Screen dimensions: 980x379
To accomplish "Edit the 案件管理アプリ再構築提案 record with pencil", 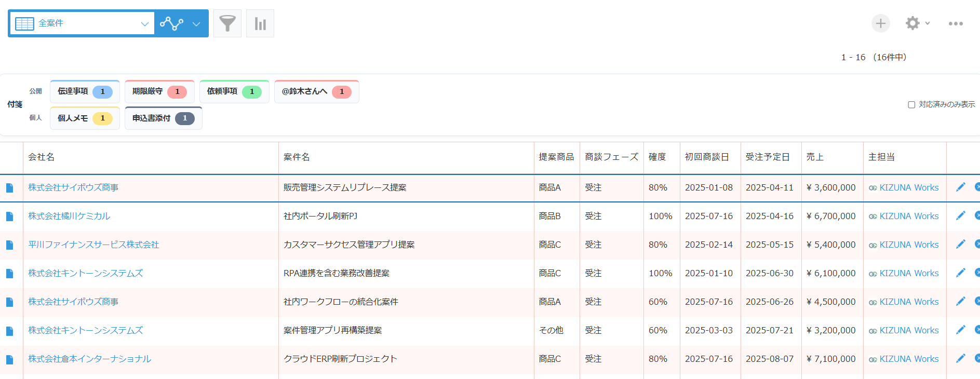I will [961, 330].
